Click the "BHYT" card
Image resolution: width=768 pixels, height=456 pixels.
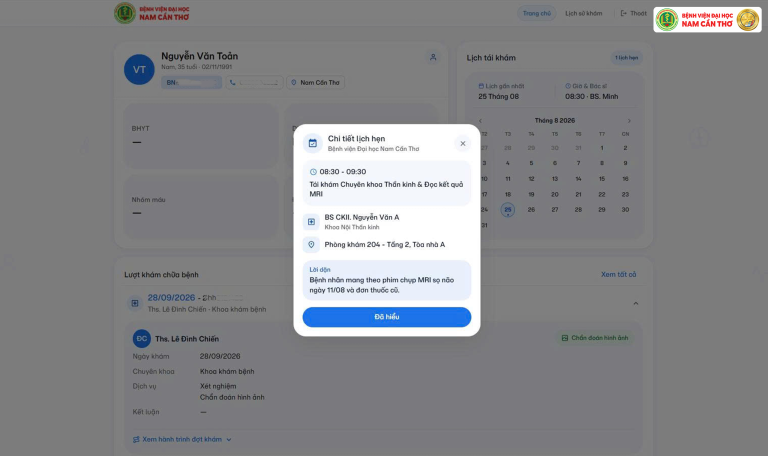point(201,136)
